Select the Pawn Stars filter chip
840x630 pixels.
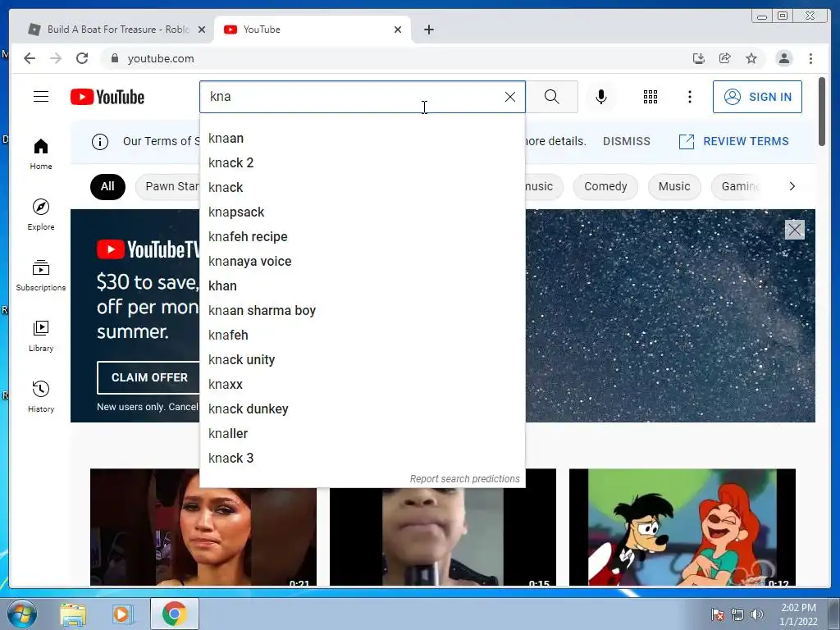point(167,186)
